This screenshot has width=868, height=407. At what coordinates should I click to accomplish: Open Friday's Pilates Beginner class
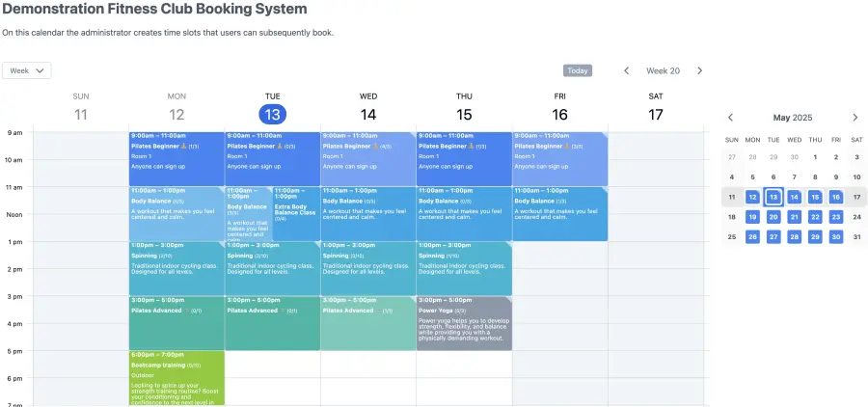click(x=559, y=159)
